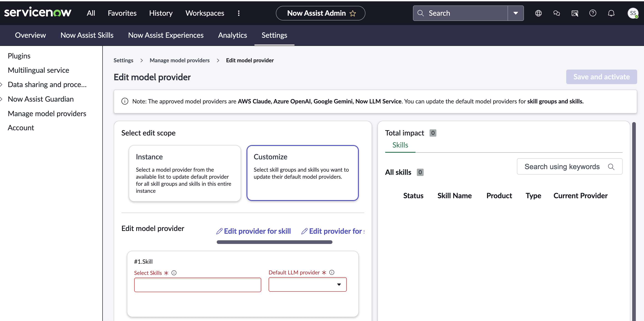Click the Status column header

pyautogui.click(x=413, y=196)
